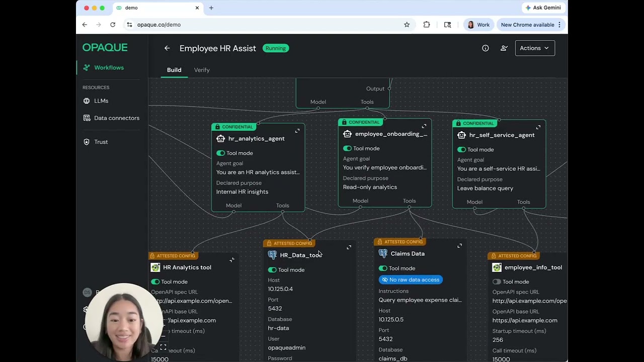Click the Running status badge

click(276, 48)
